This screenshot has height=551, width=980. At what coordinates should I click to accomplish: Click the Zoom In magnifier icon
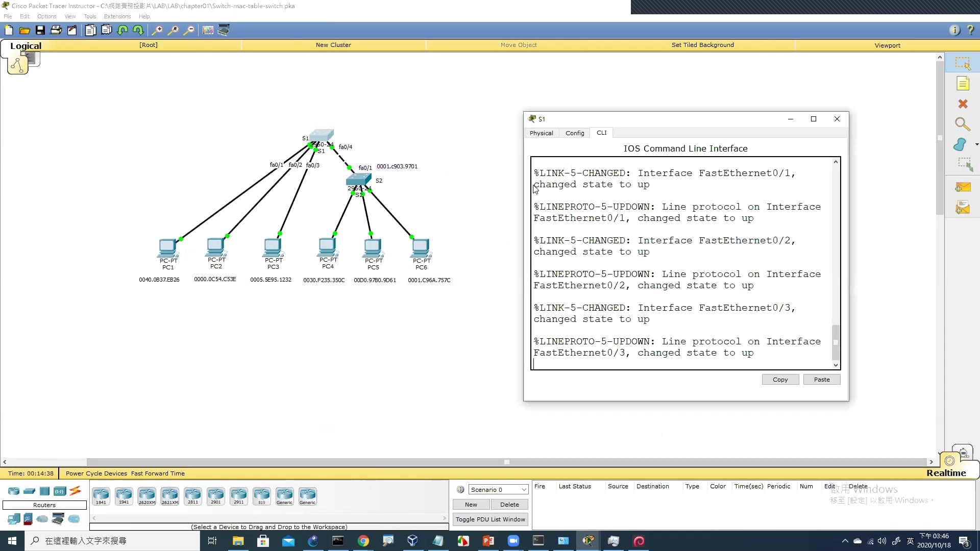coord(157,30)
